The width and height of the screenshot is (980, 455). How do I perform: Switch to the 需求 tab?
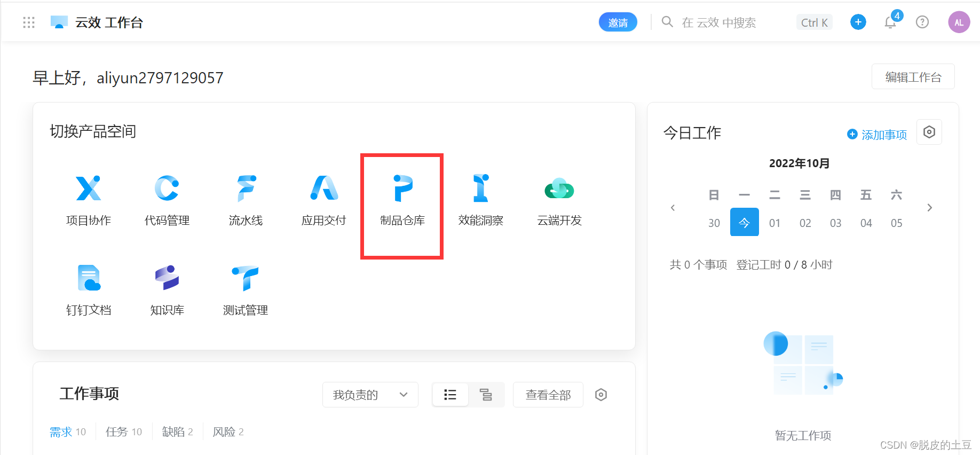pyautogui.click(x=68, y=432)
